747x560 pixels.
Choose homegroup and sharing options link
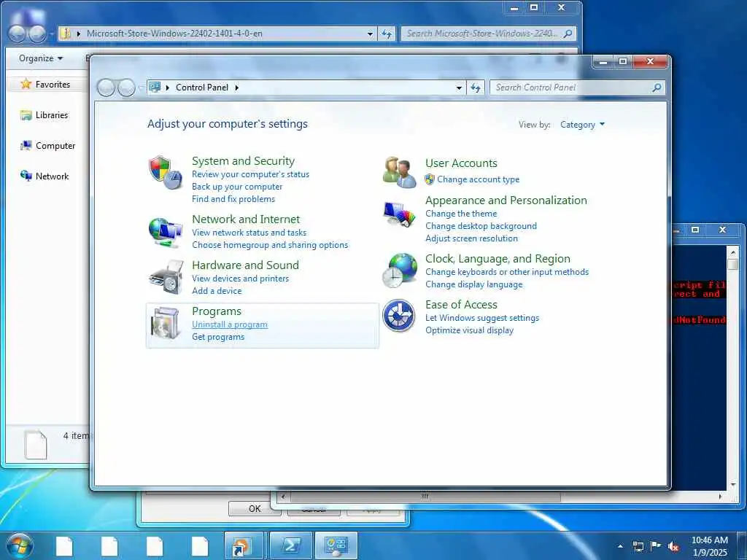coord(270,245)
